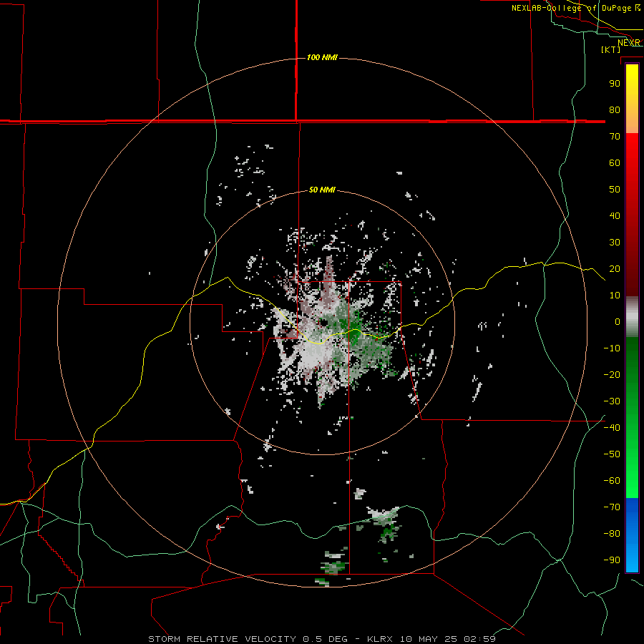Click the positive 10 scale label
644x644 pixels.
click(615, 296)
